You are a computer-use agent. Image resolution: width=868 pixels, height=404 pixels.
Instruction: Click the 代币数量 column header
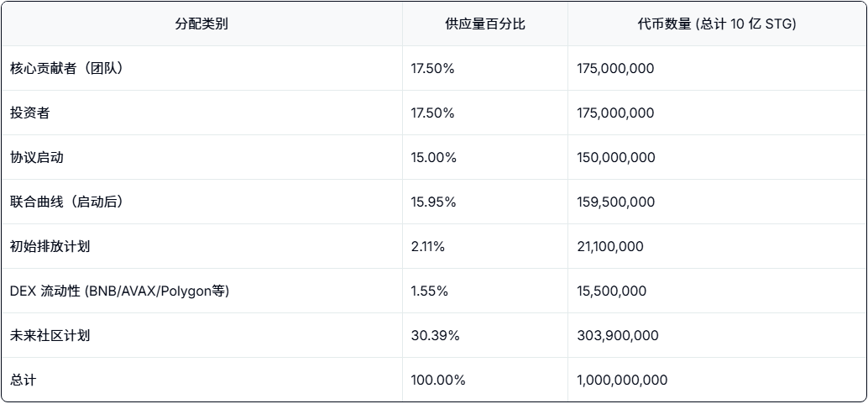click(x=717, y=24)
